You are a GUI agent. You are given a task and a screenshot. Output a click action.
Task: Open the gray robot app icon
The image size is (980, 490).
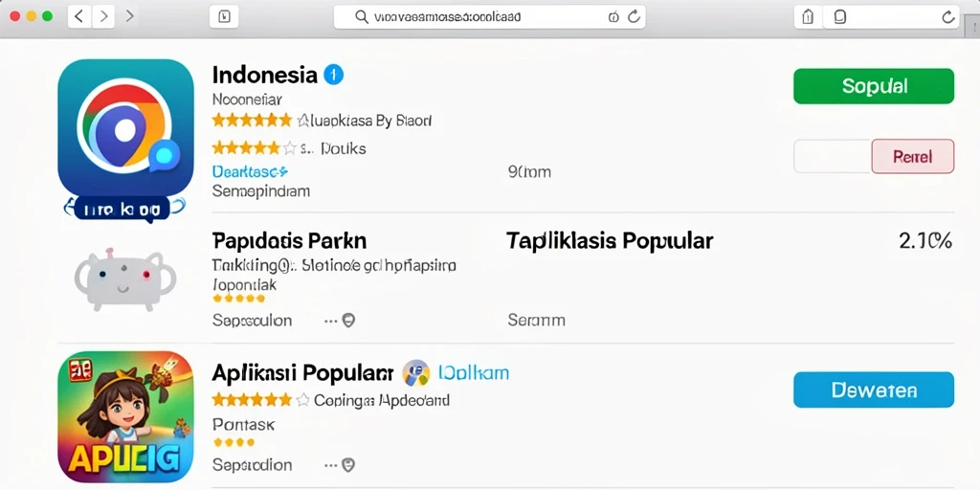coord(125,280)
